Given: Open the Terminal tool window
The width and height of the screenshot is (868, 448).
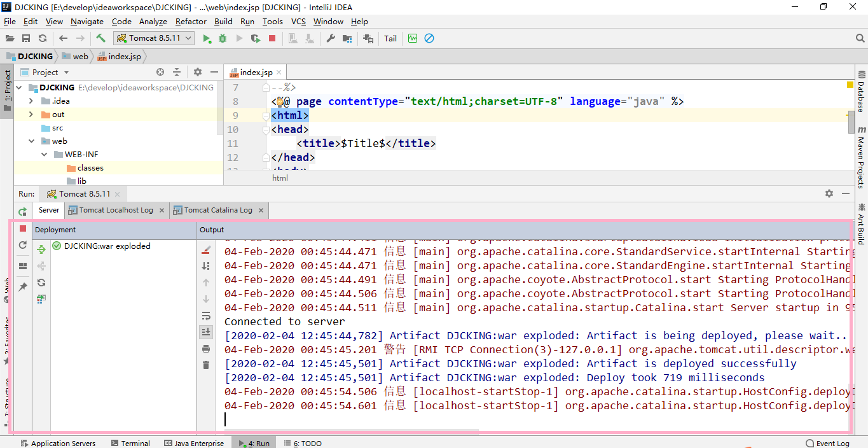Looking at the screenshot, I should (x=130, y=444).
